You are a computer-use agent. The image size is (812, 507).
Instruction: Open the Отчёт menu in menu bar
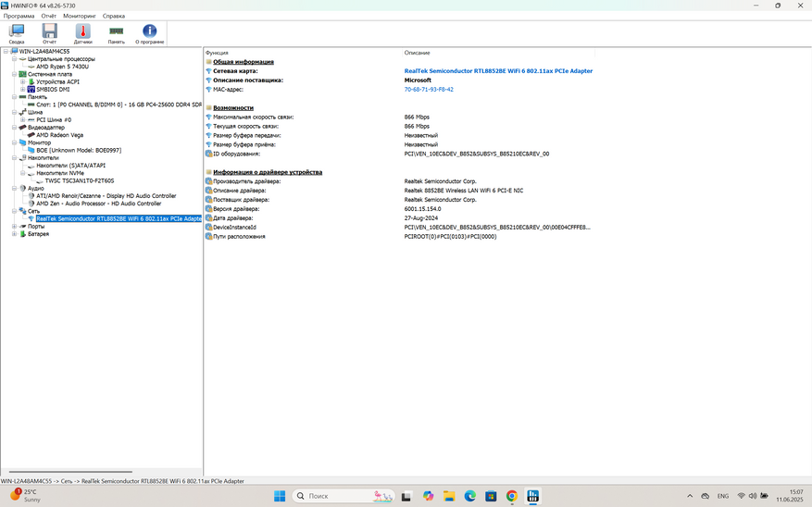click(49, 16)
